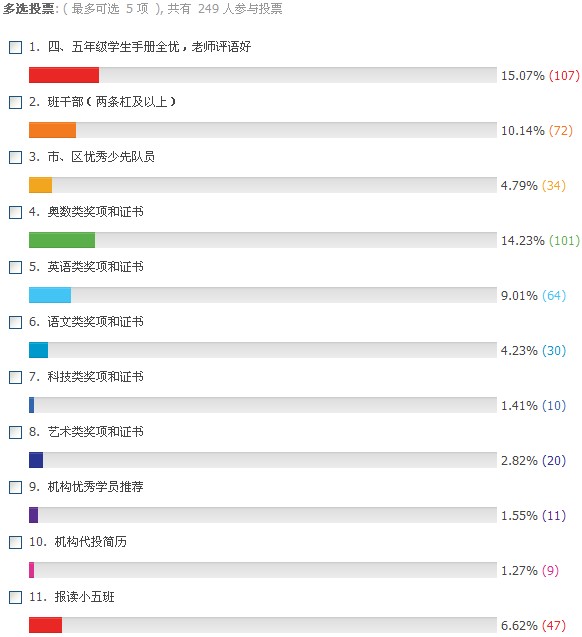Select the 报读小五班 checkbox
Image resolution: width=582 pixels, height=637 pixels.
pyautogui.click(x=15, y=597)
